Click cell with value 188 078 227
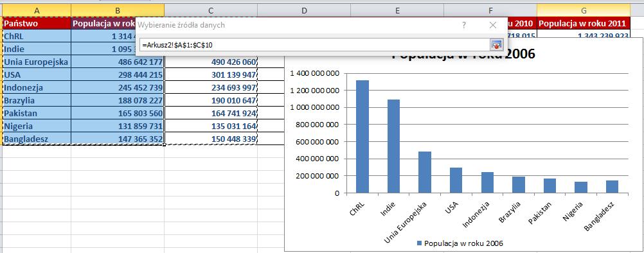Image resolution: width=644 pixels, height=253 pixels. (x=118, y=100)
